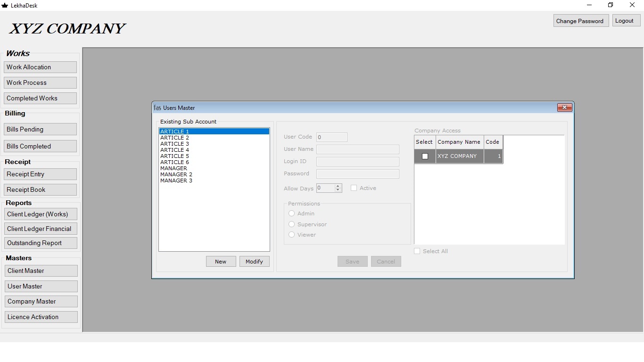Choose the Admin permission radio button
The width and height of the screenshot is (644, 362).
(x=292, y=214)
